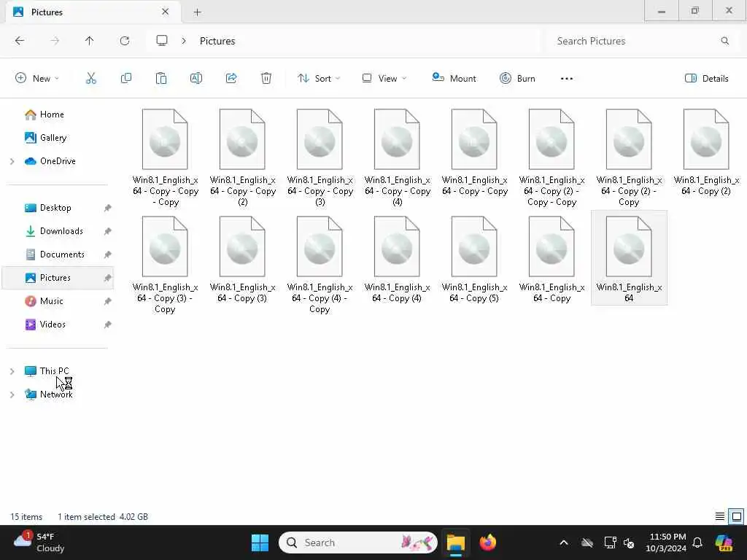Open the Copilot taskbar icon
Screen dimensions: 747x560
[724, 542]
